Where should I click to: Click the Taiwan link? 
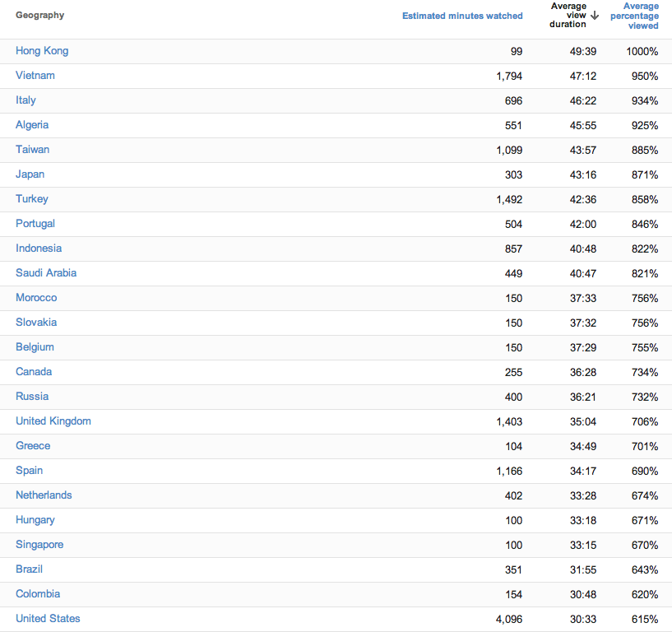click(x=33, y=150)
